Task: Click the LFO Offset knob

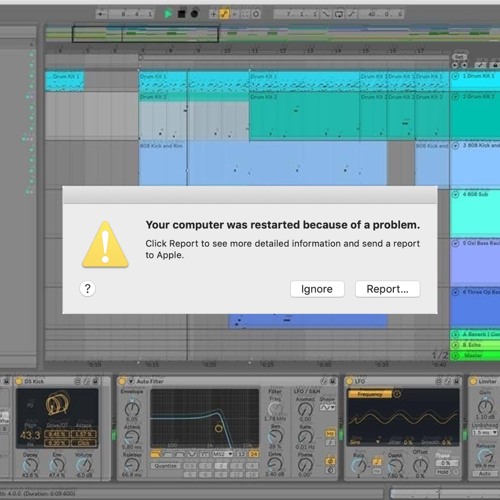Action: click(x=420, y=465)
